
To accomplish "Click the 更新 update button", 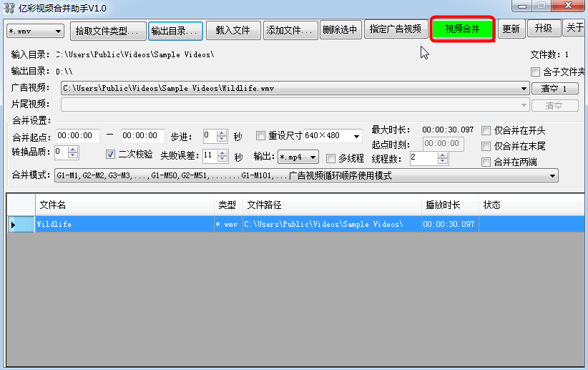I will (511, 29).
